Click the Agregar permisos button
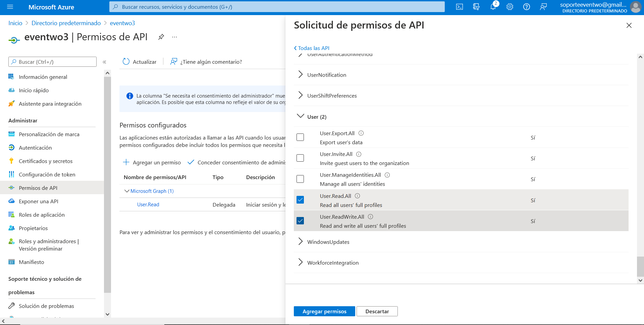Viewport: 644px width, 325px height. (324, 311)
